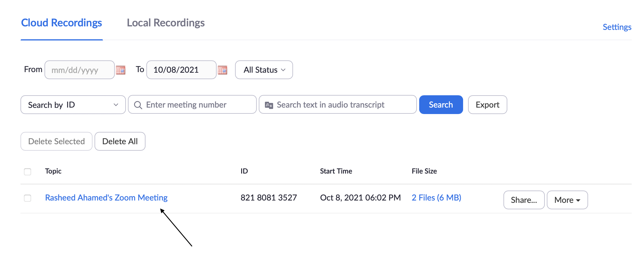Open the To date calendar picker icon
Screen dimensions: 644x265
point(222,70)
